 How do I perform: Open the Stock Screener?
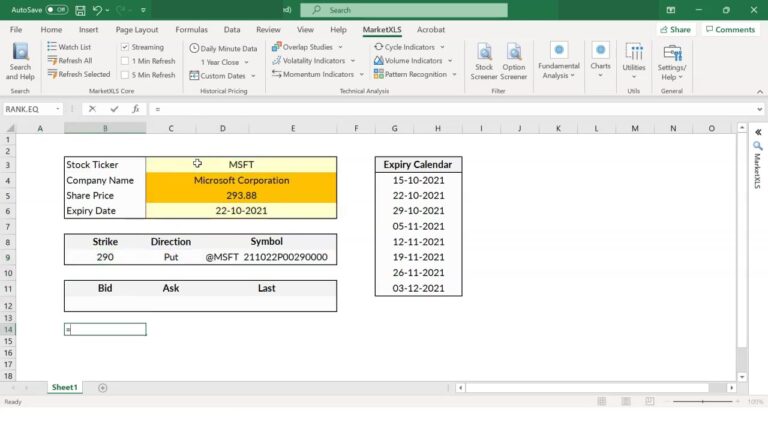[483, 61]
